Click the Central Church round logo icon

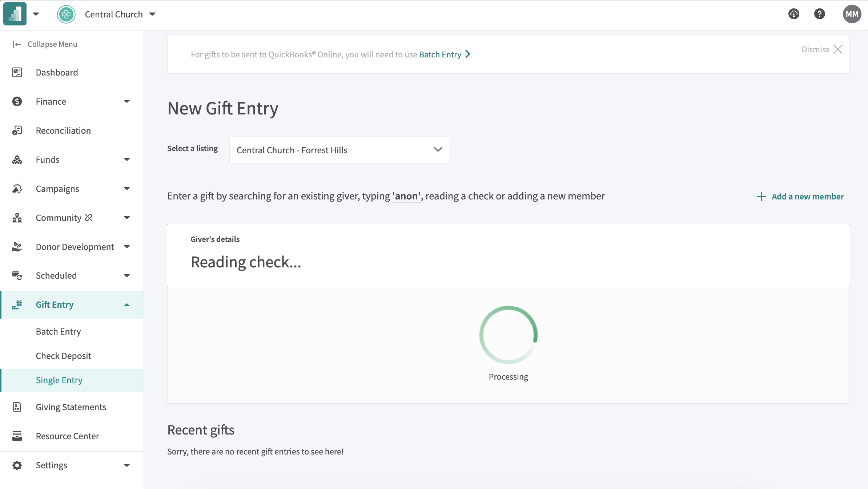click(x=66, y=15)
